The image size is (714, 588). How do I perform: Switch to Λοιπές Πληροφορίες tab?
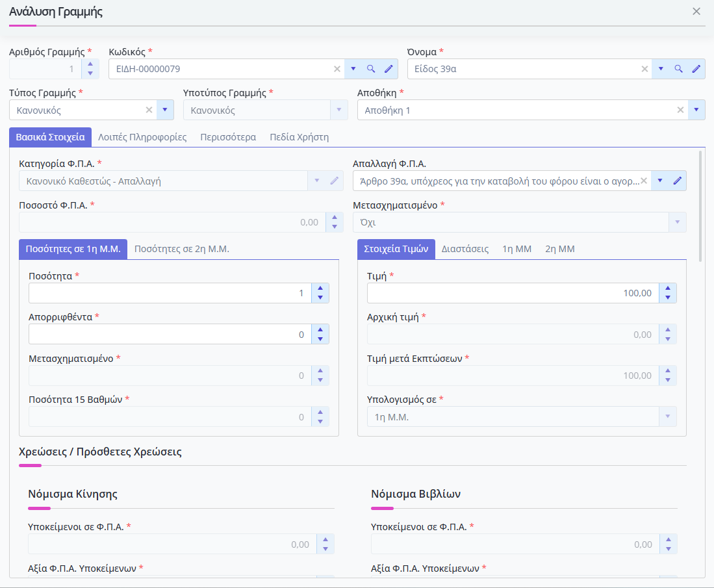coord(142,137)
